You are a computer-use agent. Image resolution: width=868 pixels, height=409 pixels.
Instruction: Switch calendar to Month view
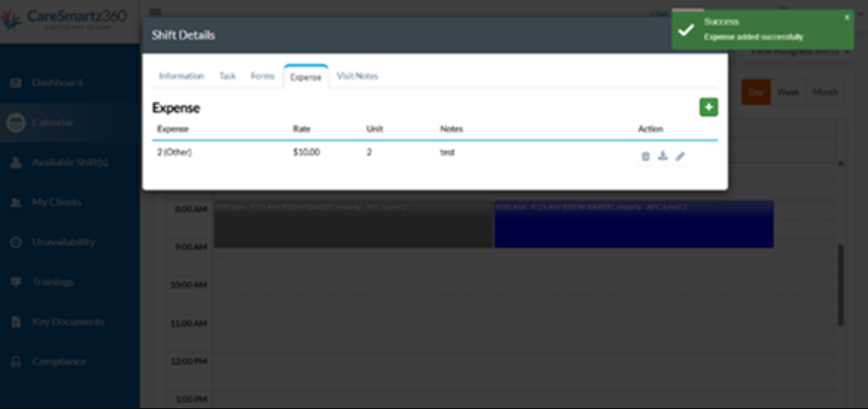825,92
